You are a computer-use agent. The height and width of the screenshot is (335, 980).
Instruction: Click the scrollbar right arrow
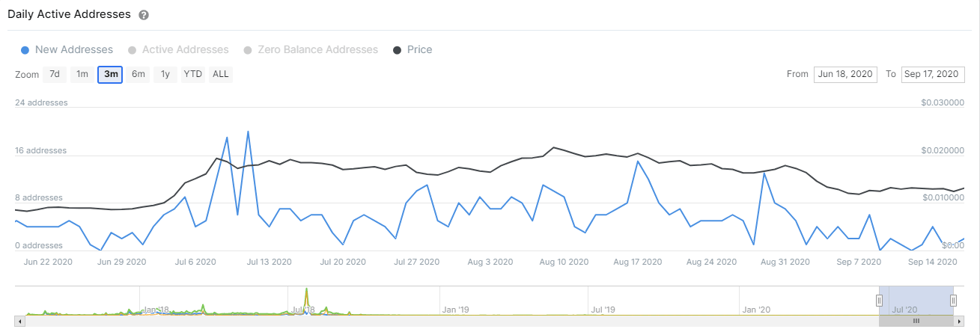click(959, 321)
